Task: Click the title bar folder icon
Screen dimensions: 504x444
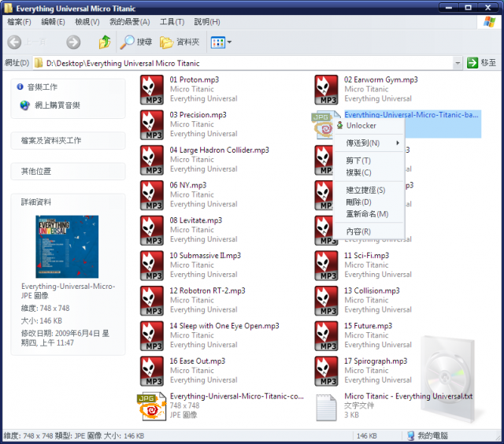Action: 9,8
